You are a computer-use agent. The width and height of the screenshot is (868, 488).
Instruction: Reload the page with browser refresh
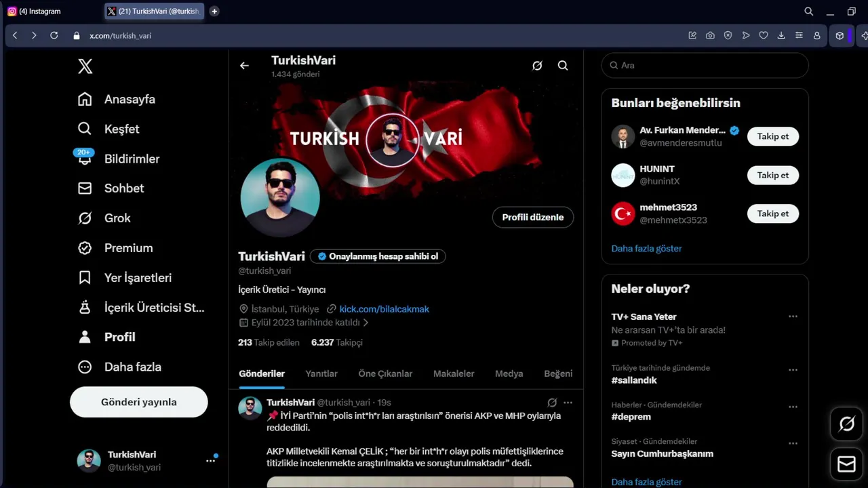point(54,35)
